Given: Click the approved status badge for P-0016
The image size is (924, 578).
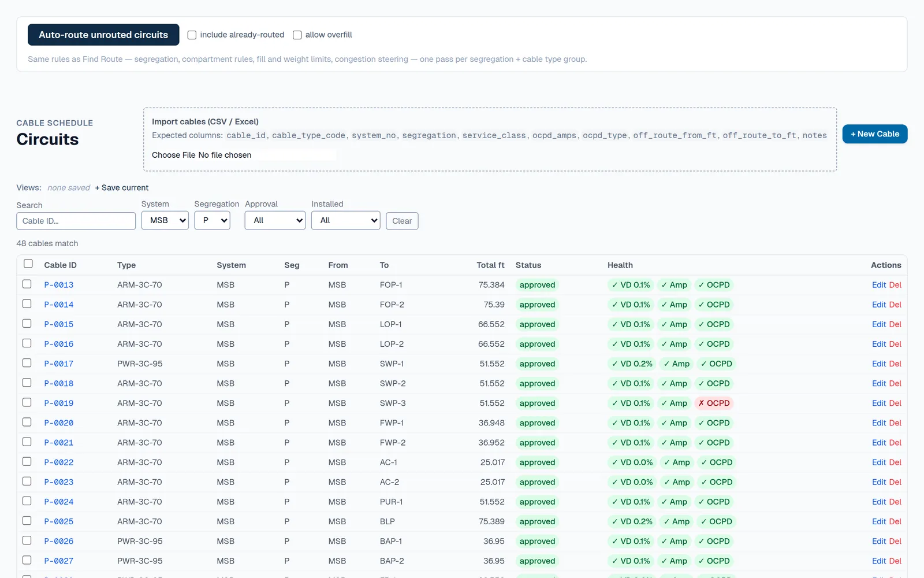Looking at the screenshot, I should (537, 344).
